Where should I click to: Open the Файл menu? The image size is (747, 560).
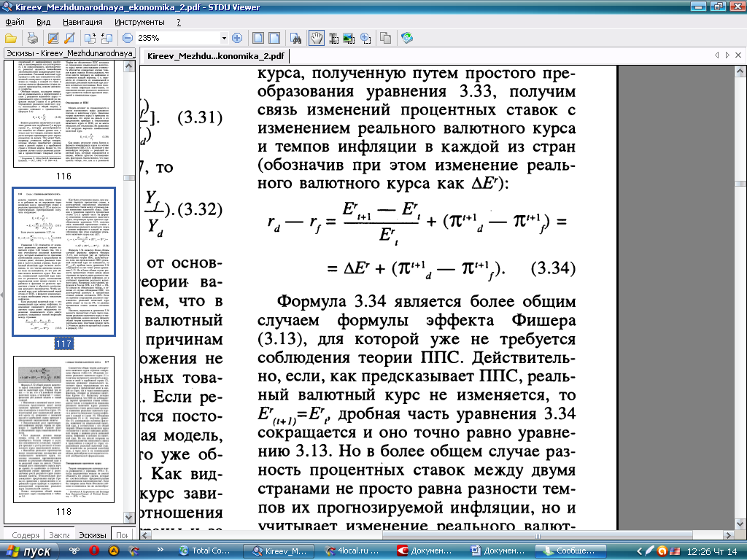click(15, 22)
